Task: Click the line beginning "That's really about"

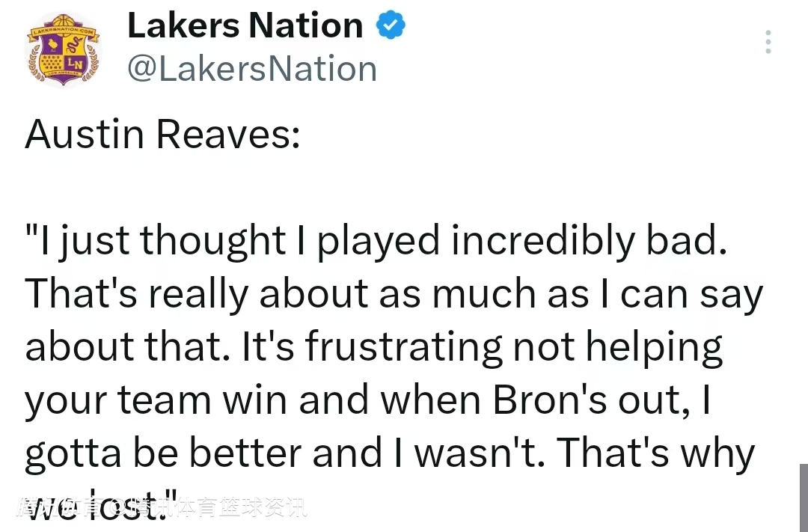Action: 394,294
